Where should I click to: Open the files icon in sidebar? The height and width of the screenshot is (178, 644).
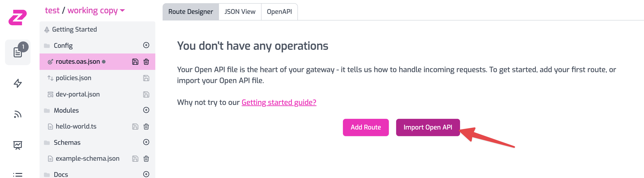pyautogui.click(x=18, y=52)
